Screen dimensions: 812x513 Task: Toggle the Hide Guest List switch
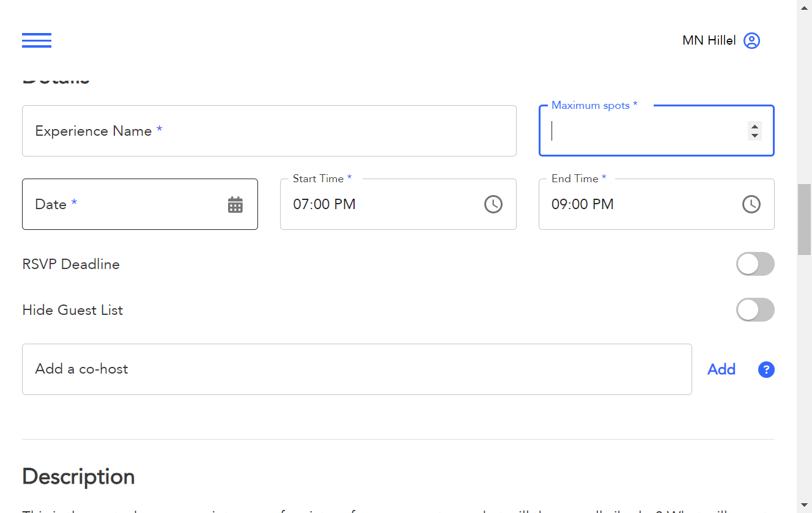tap(755, 310)
